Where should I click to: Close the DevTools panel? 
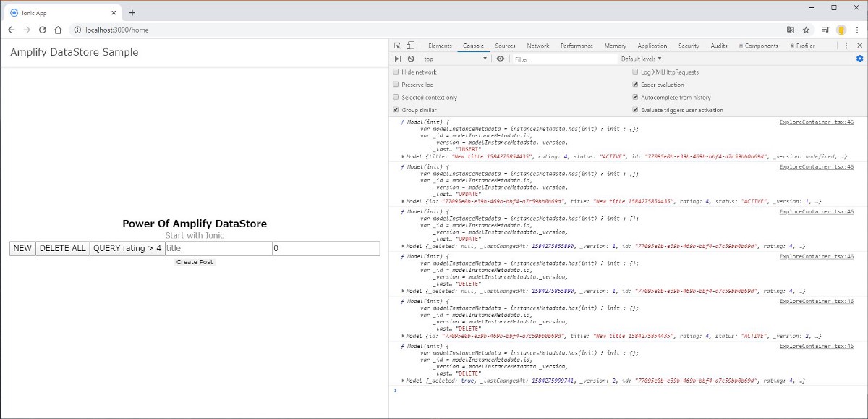click(859, 46)
